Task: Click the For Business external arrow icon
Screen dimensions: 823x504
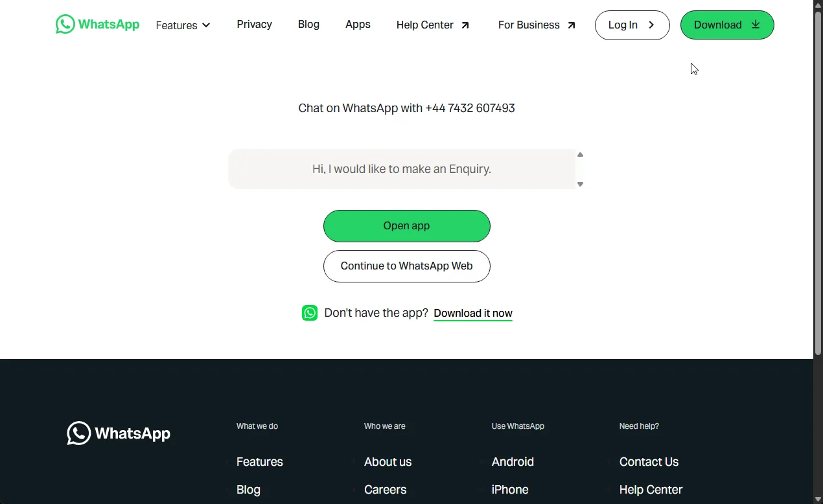Action: tap(571, 25)
